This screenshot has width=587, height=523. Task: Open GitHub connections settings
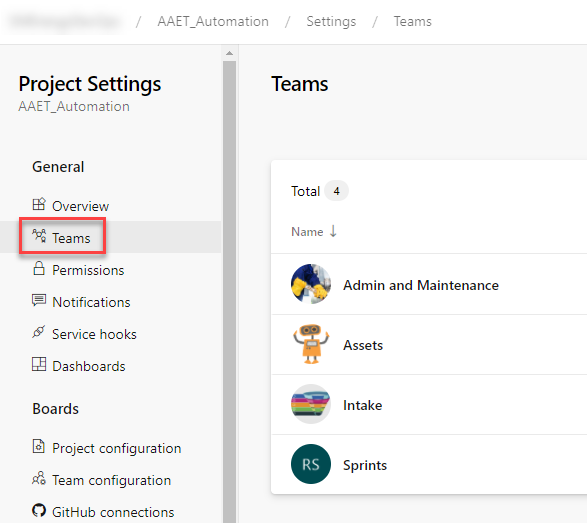[113, 512]
